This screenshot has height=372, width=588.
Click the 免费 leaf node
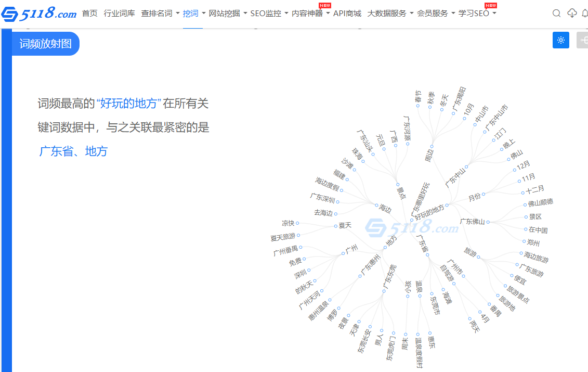(295, 262)
